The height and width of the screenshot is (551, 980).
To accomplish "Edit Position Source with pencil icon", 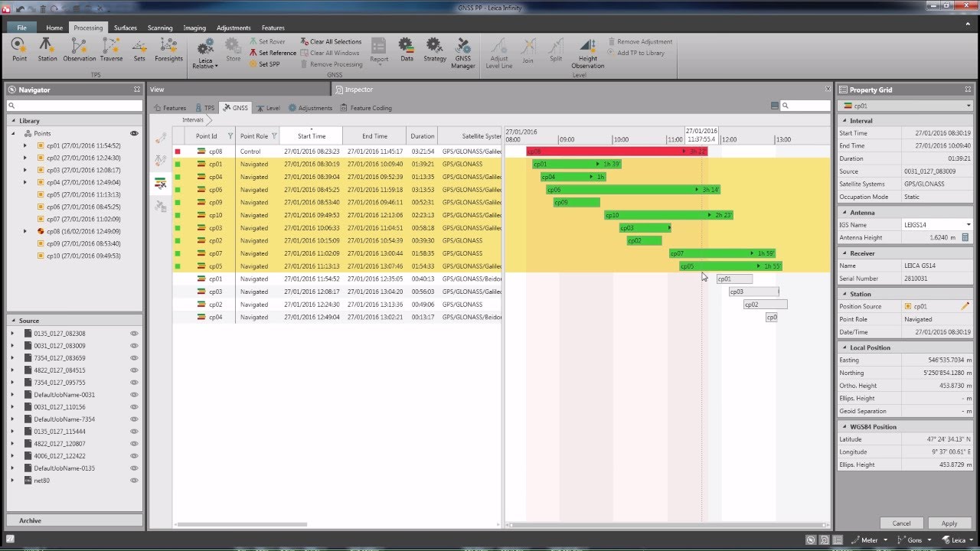I will pyautogui.click(x=965, y=306).
